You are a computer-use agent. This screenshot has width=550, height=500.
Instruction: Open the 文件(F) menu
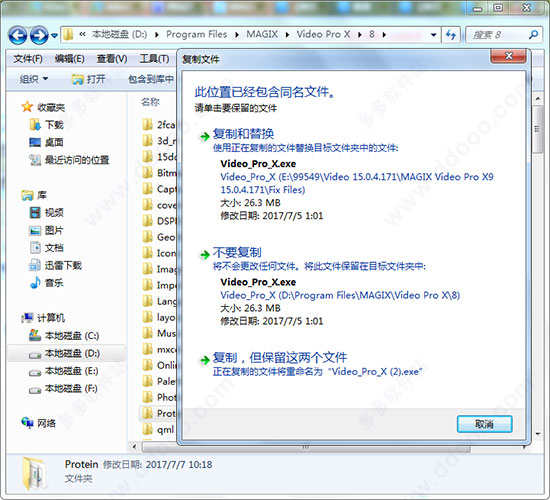(28, 59)
